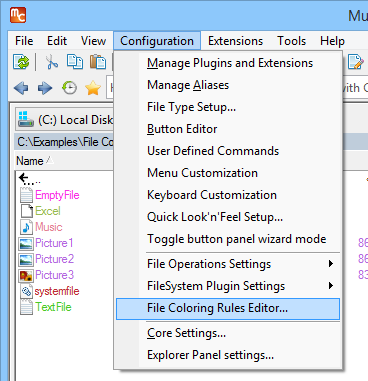Click the edit note pencil icon

click(x=355, y=62)
